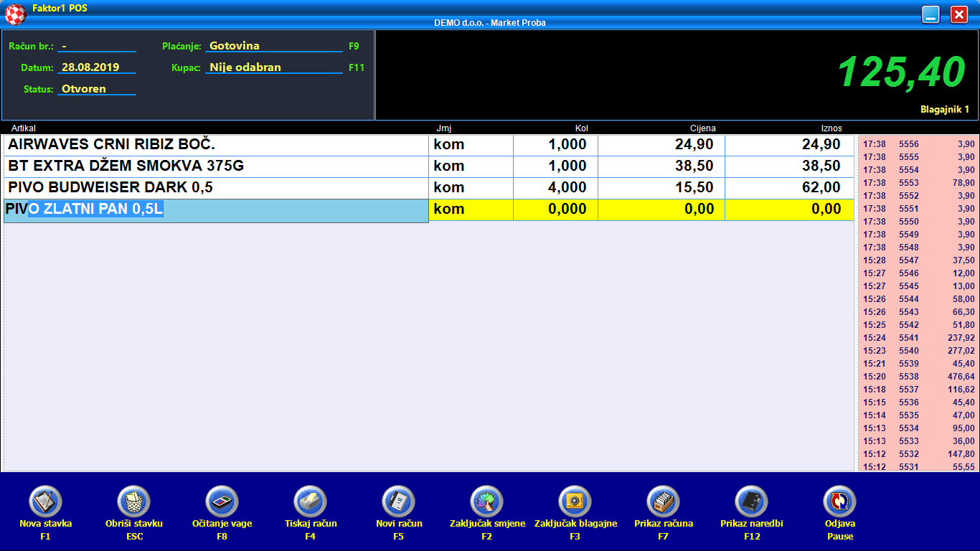This screenshot has width=980, height=551.
Task: Select the Plaćanje field showing Gotovina
Action: pyautogui.click(x=274, y=46)
